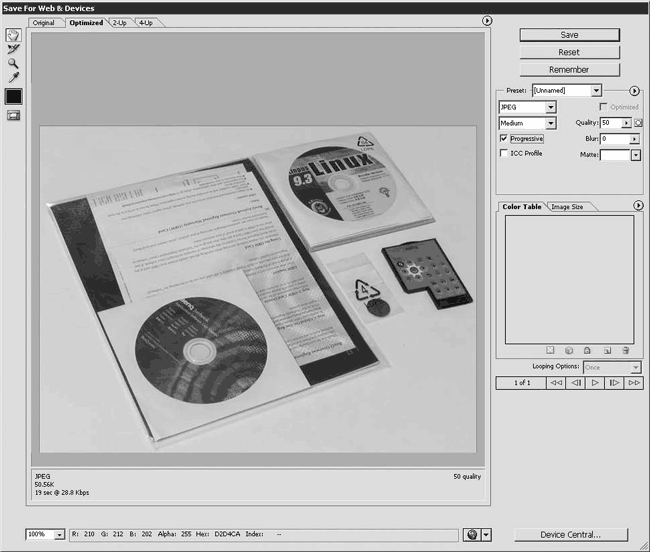The image size is (650, 552).
Task: Enable the ICC Profile checkbox
Action: point(503,154)
